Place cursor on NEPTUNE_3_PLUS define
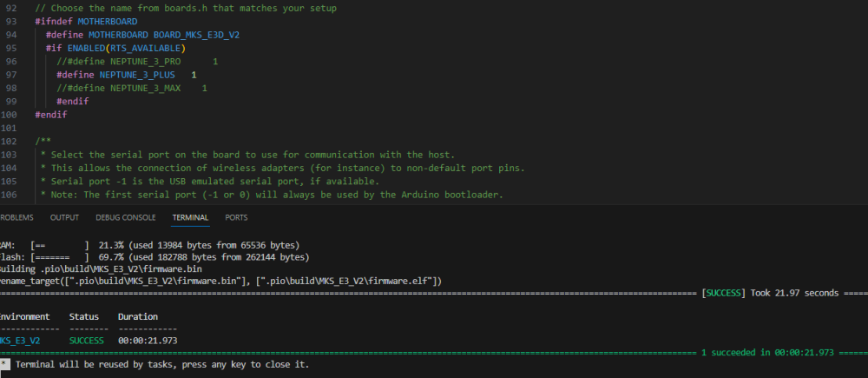This screenshot has width=868, height=378. click(x=126, y=76)
